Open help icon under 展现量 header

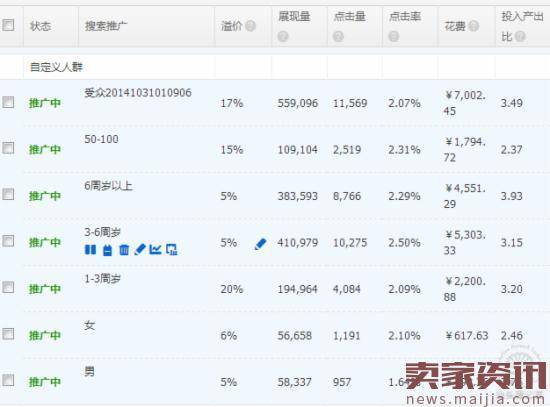[x=283, y=36]
